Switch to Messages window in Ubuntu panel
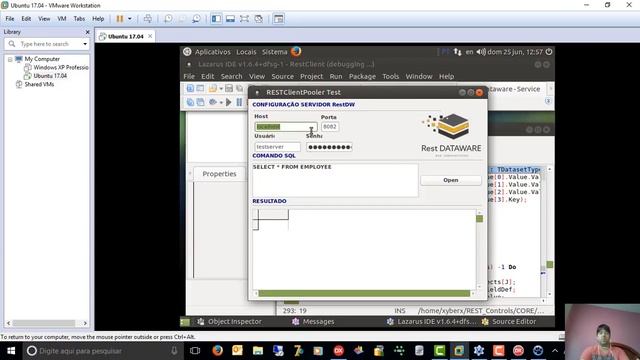 coord(313,322)
